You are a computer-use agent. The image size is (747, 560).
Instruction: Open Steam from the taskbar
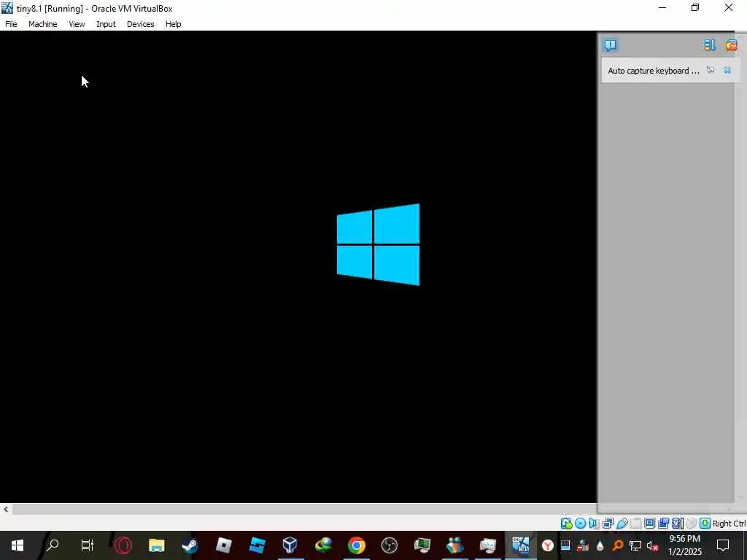click(190, 545)
